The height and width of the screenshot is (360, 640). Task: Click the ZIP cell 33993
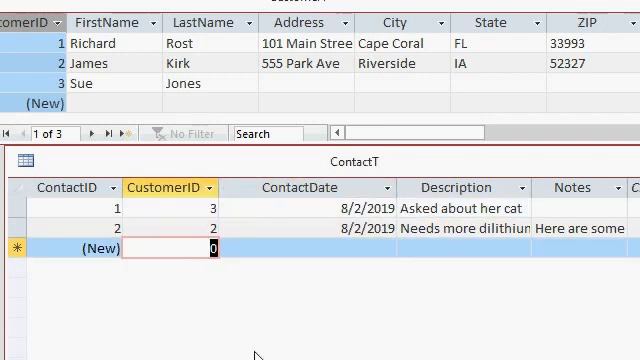(x=593, y=43)
